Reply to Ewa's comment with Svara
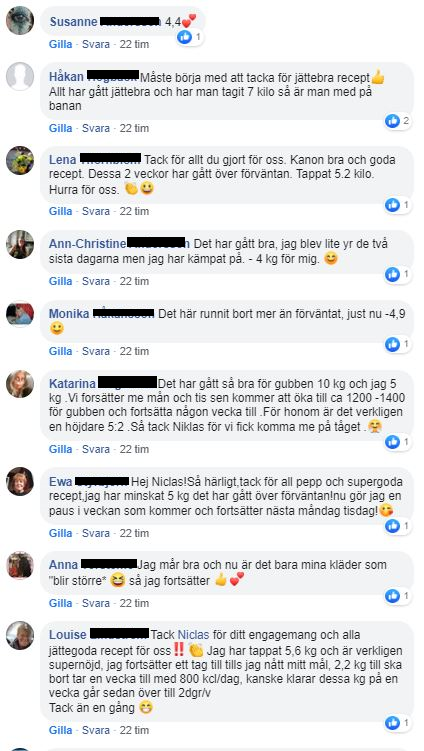Image resolution: width=424 pixels, height=751 pixels. click(96, 533)
